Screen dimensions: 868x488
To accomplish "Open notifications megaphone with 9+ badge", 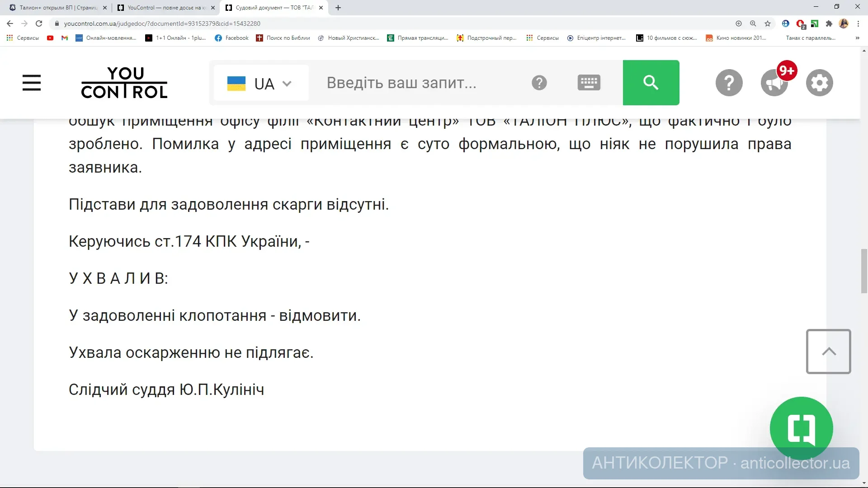I will point(774,83).
